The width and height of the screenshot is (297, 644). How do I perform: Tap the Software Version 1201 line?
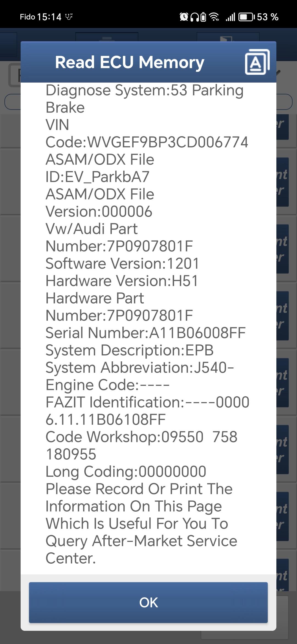click(122, 263)
